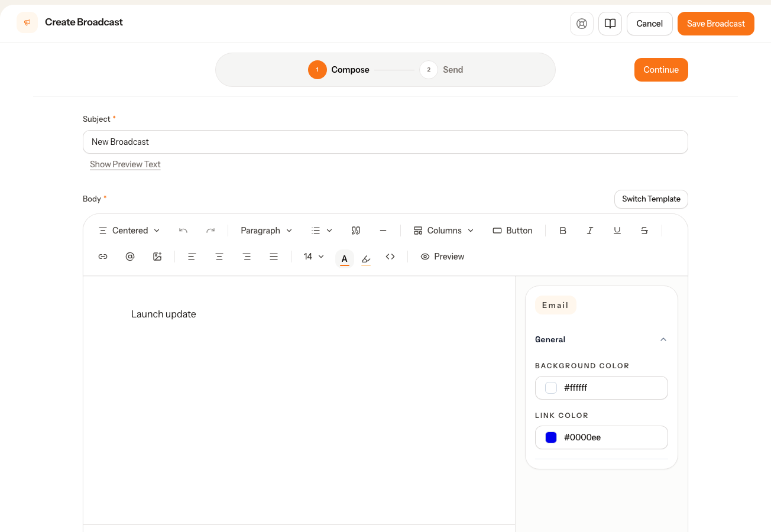Click Save Broadcast
The image size is (771, 532).
click(716, 24)
